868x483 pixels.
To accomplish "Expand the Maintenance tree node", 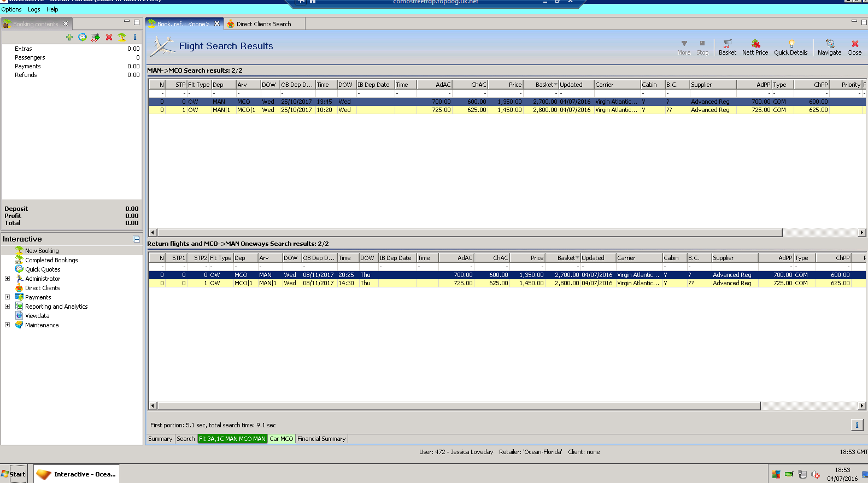I will (x=7, y=325).
